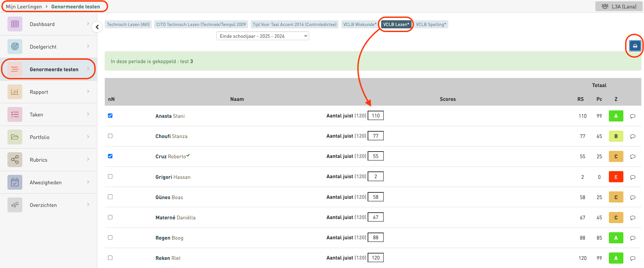Switch to CITO Technisch Lezen 2009 tab
The width and height of the screenshot is (644, 268).
pos(201,24)
